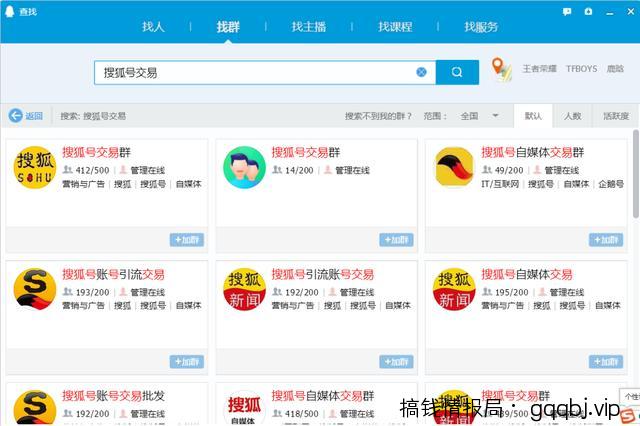This screenshot has width=640, height=426.
Task: Open avatar of 搜狐号账号交易批发 group
Action: point(35,408)
